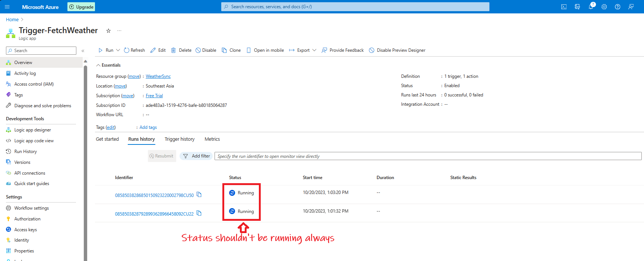
Task: Copy the run identifier ending in CU50
Action: point(199,194)
